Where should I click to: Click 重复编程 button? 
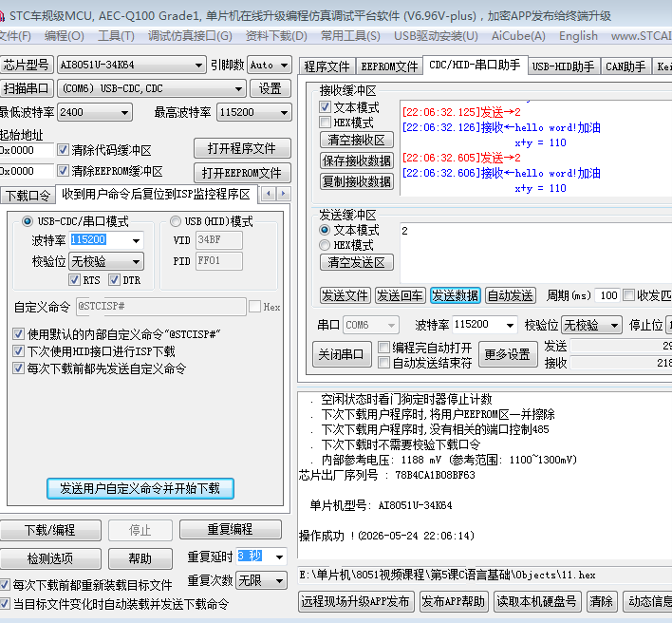pyautogui.click(x=231, y=530)
